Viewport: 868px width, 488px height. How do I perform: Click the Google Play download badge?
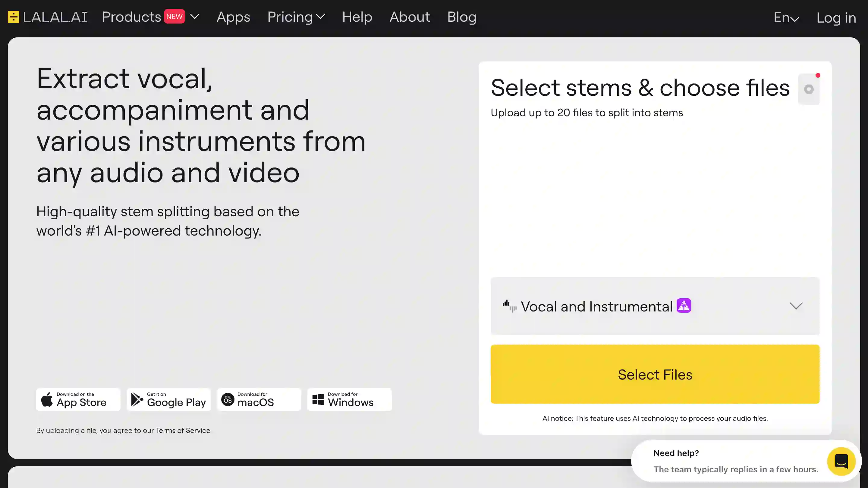click(168, 399)
